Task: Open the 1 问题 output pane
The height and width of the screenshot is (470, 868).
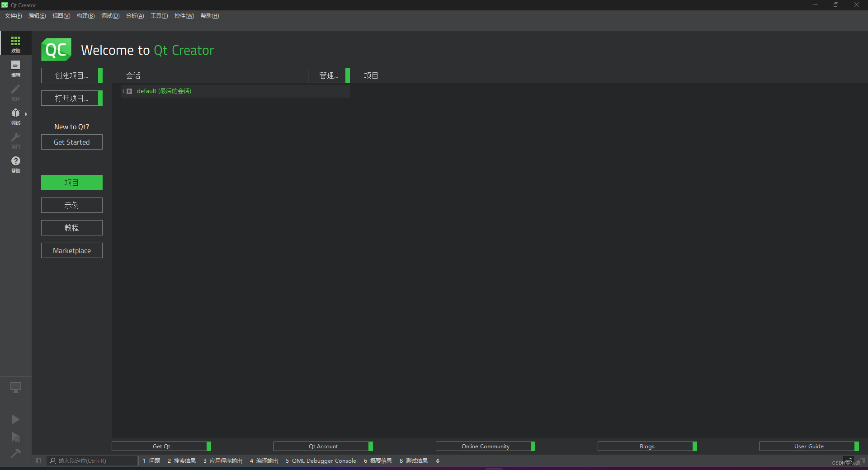Action: [x=151, y=461]
